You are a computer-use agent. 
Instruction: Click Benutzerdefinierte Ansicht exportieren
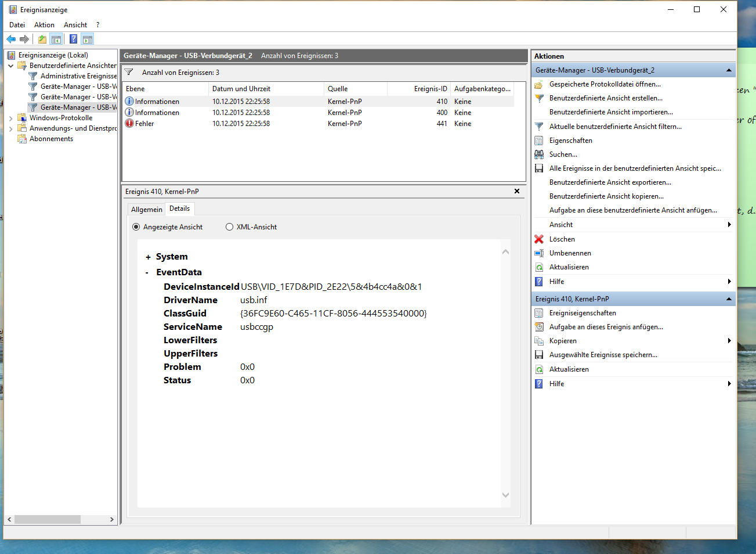coord(610,182)
